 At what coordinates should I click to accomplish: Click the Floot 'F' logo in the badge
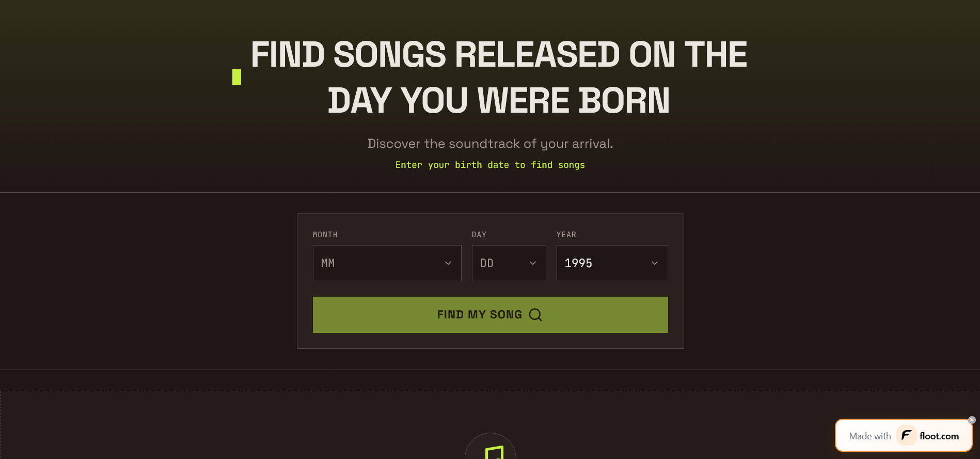[x=906, y=436]
